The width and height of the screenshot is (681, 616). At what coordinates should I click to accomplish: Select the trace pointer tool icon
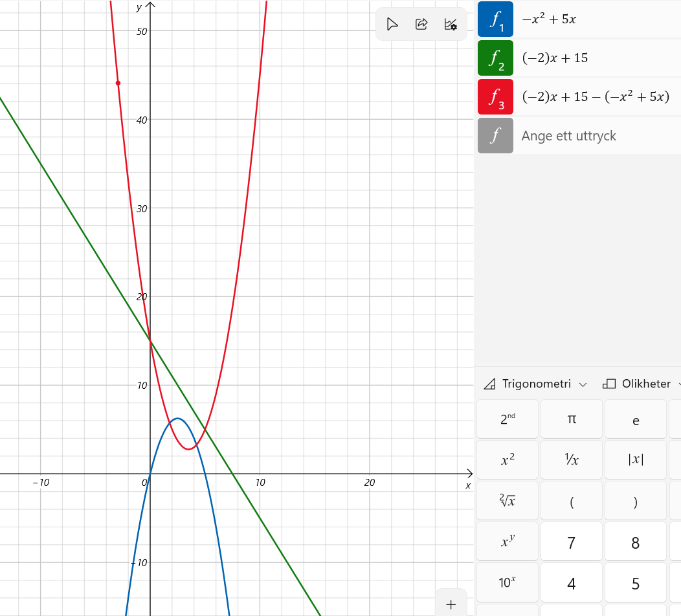click(392, 25)
